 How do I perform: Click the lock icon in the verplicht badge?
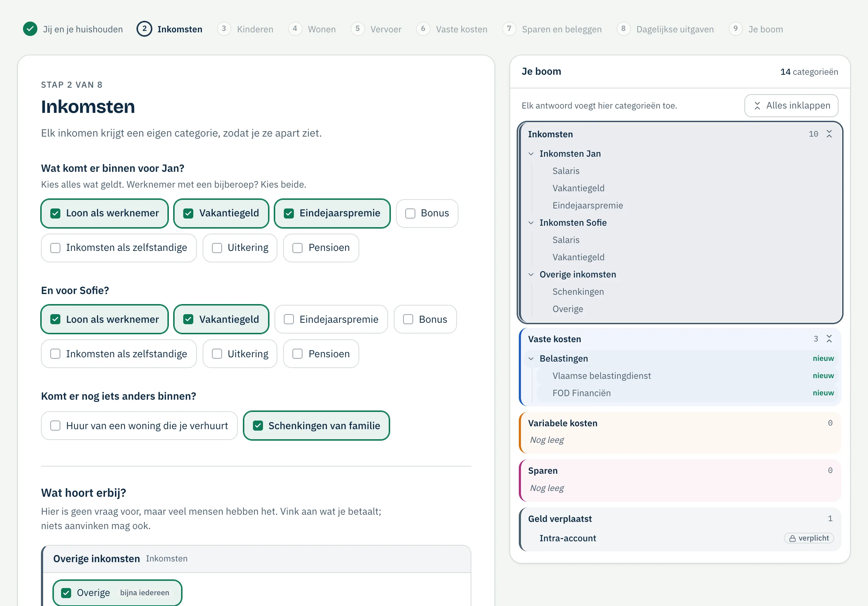tap(793, 538)
